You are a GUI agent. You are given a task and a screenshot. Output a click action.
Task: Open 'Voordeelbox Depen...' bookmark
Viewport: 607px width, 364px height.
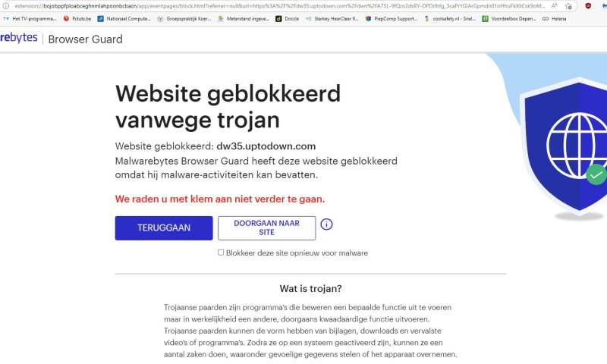pos(509,18)
